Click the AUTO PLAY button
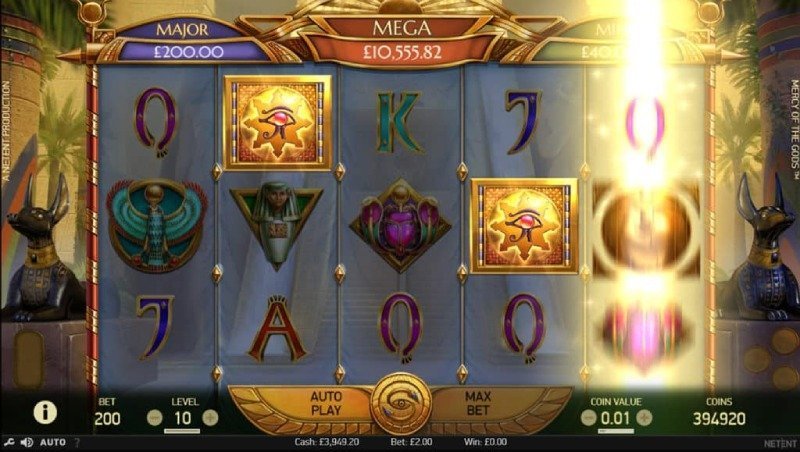Viewport: 800px width, 452px height. 325,404
